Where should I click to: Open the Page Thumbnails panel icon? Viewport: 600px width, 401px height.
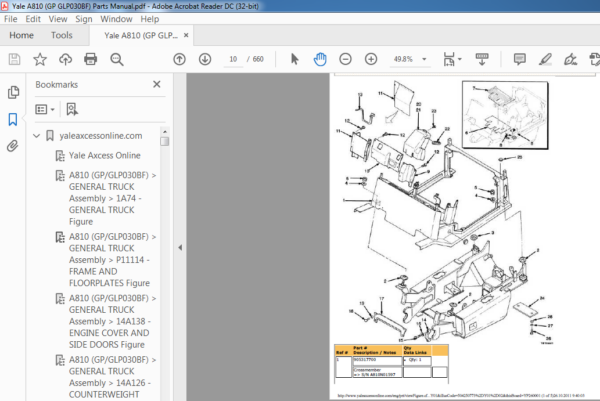click(x=13, y=92)
